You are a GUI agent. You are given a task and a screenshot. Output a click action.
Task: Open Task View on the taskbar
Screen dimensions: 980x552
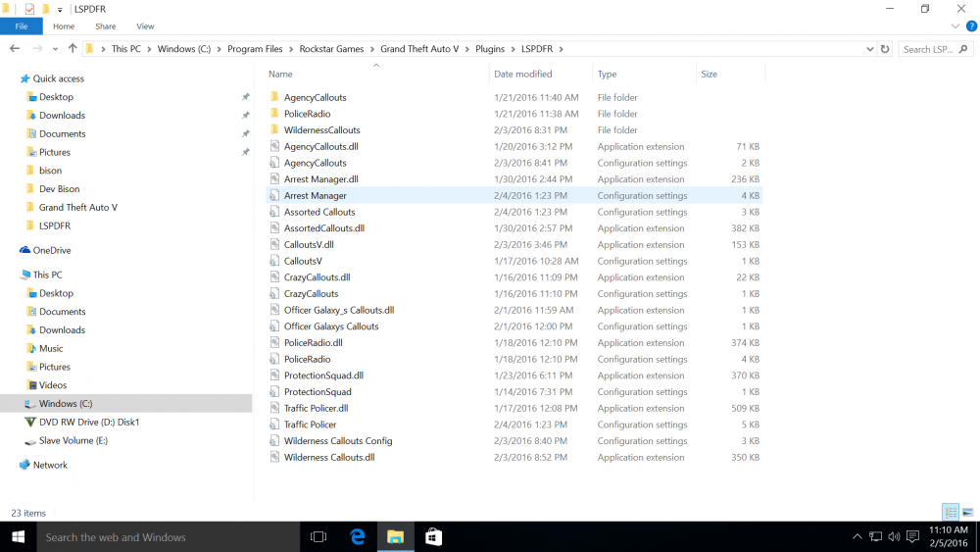[x=318, y=537]
